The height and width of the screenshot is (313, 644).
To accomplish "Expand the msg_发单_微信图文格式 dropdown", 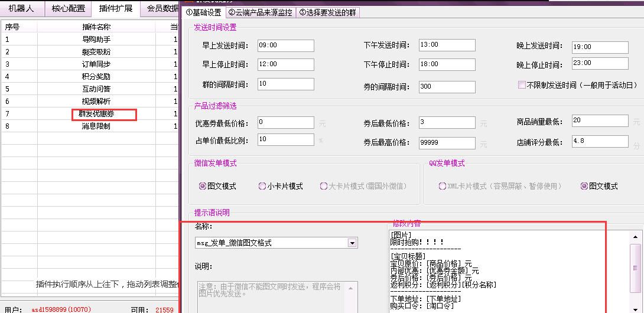I will 352,243.
